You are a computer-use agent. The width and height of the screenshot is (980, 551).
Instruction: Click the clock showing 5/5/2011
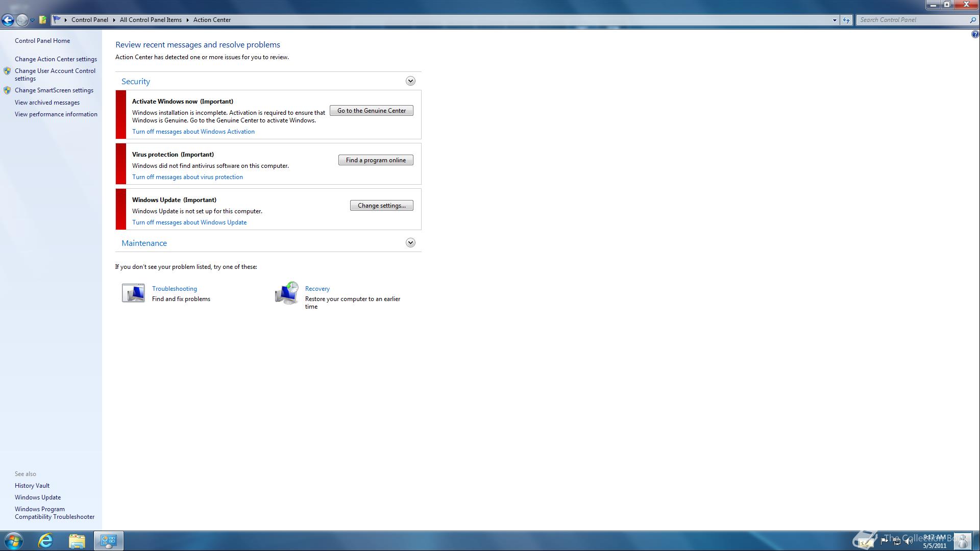point(935,541)
